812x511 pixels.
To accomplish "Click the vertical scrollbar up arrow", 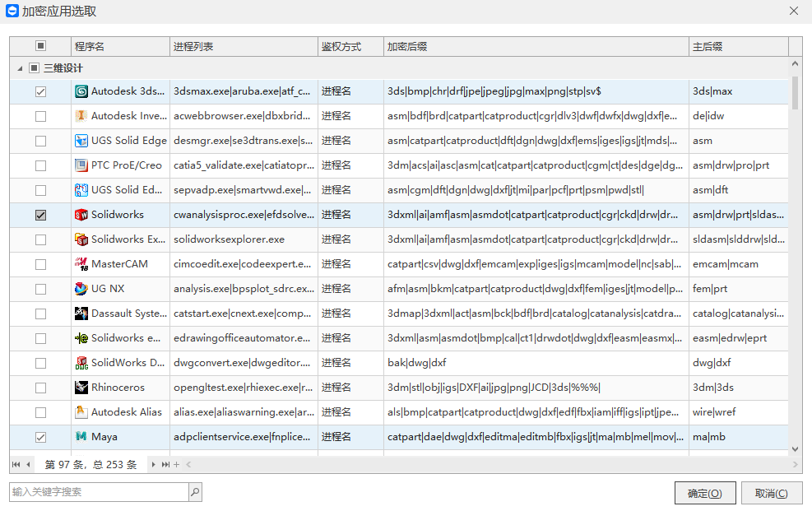I will tap(795, 63).
